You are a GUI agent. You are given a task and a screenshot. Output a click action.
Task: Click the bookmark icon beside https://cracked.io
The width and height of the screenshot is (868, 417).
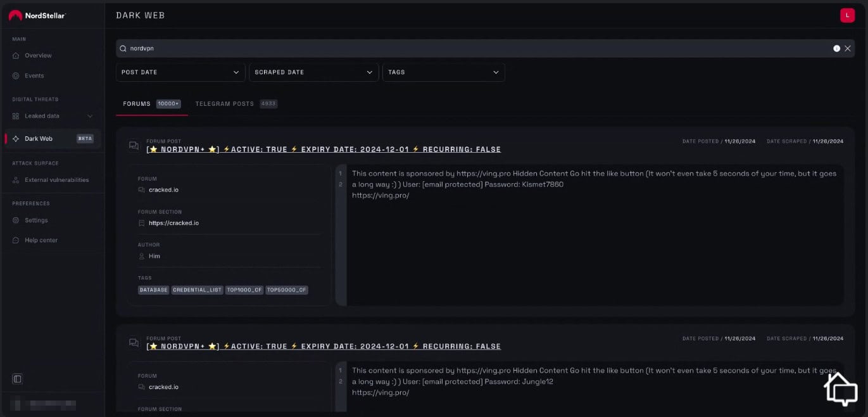tap(141, 223)
